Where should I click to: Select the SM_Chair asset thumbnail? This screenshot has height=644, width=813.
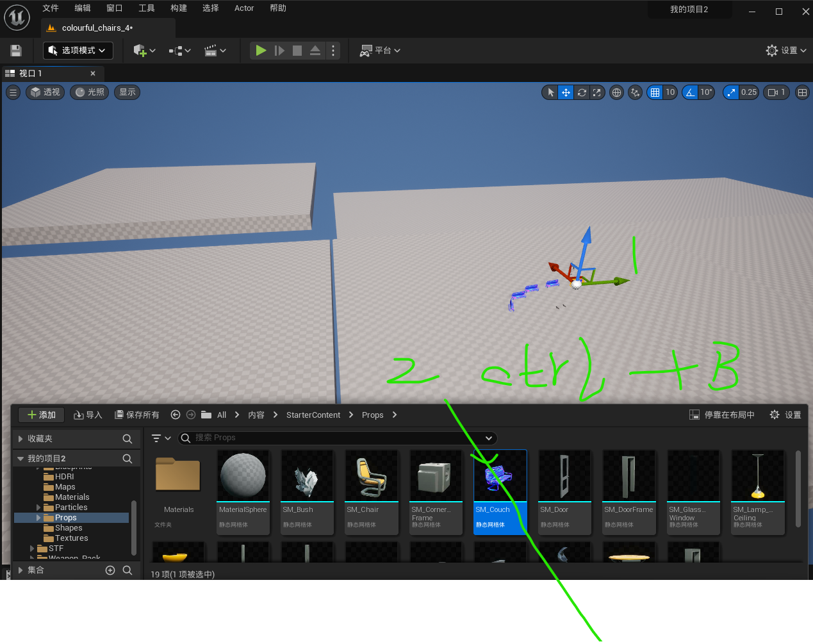372,492
